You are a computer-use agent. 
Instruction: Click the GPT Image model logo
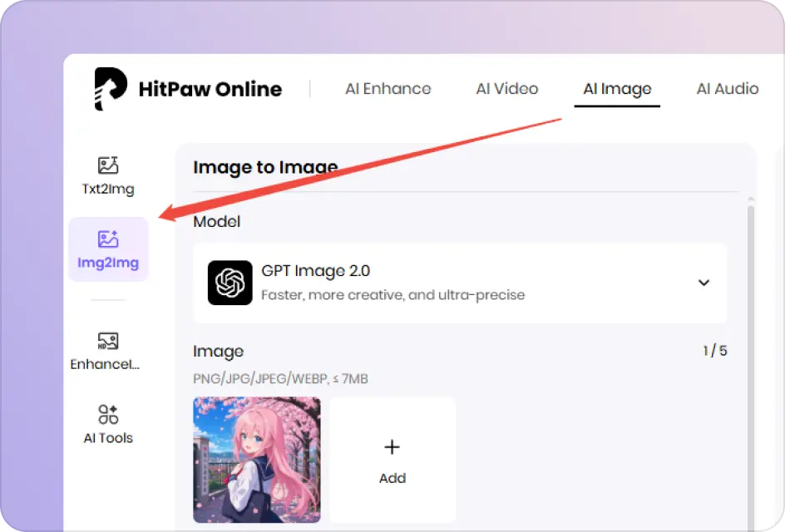pos(230,283)
